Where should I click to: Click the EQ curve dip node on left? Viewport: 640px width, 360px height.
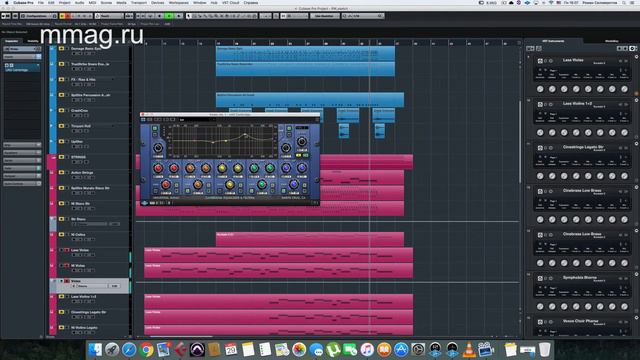pos(213,142)
